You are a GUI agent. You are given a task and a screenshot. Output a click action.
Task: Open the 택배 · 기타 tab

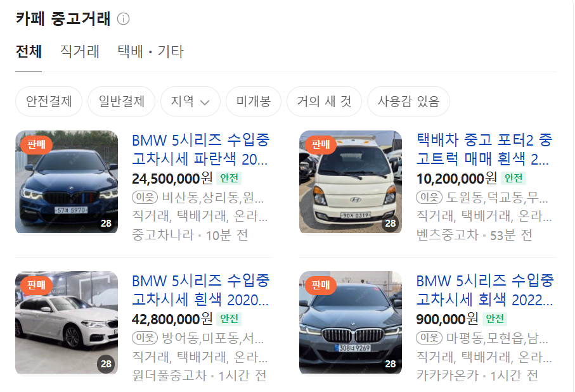(x=150, y=52)
